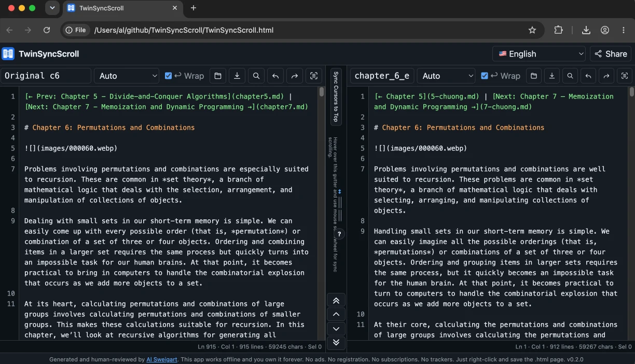
Task: Open left pane Auto dropdown
Action: 127,76
